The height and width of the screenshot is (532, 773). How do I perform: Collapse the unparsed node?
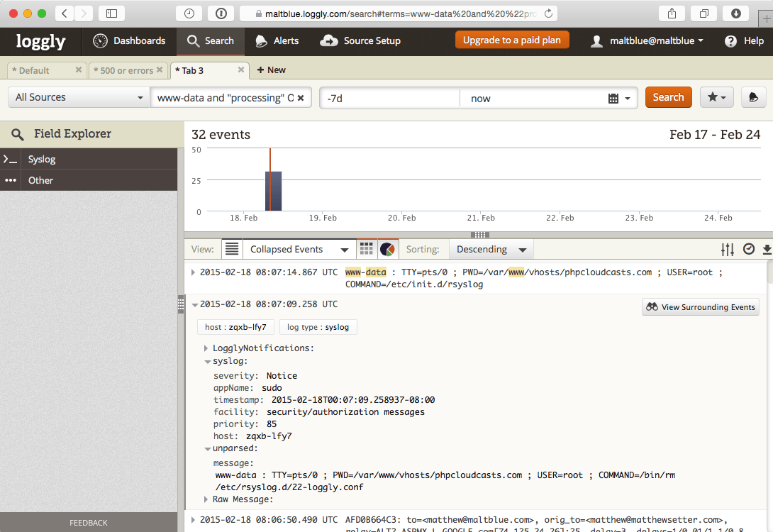(208, 449)
